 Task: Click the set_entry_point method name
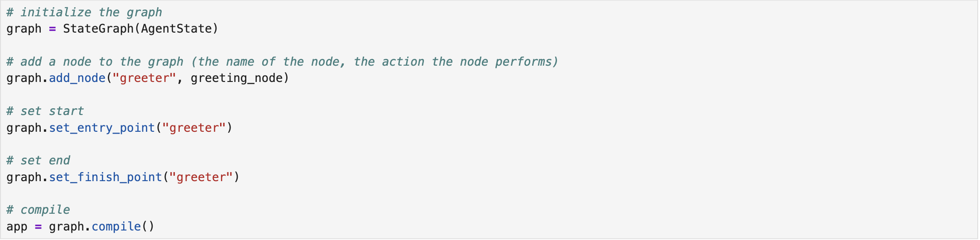click(102, 128)
